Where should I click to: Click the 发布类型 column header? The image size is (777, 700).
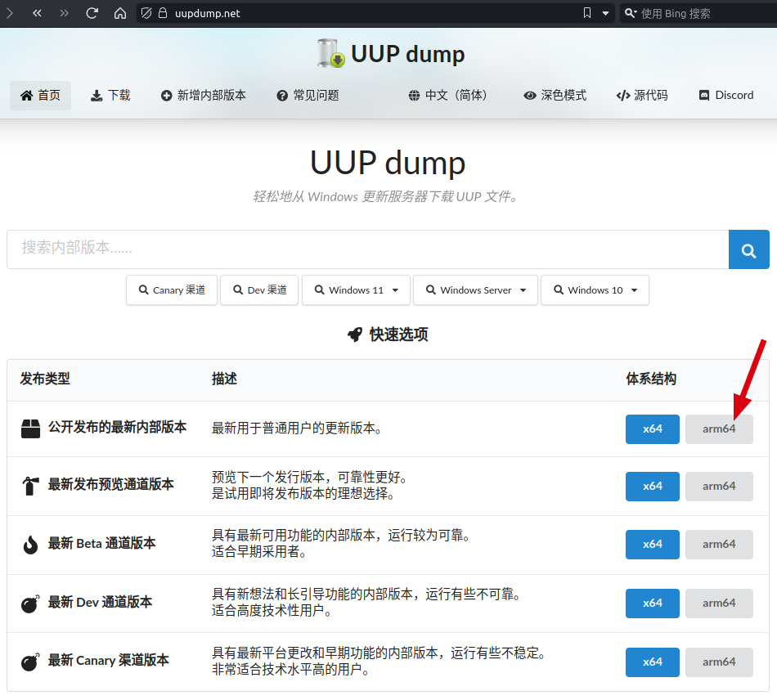(x=45, y=379)
